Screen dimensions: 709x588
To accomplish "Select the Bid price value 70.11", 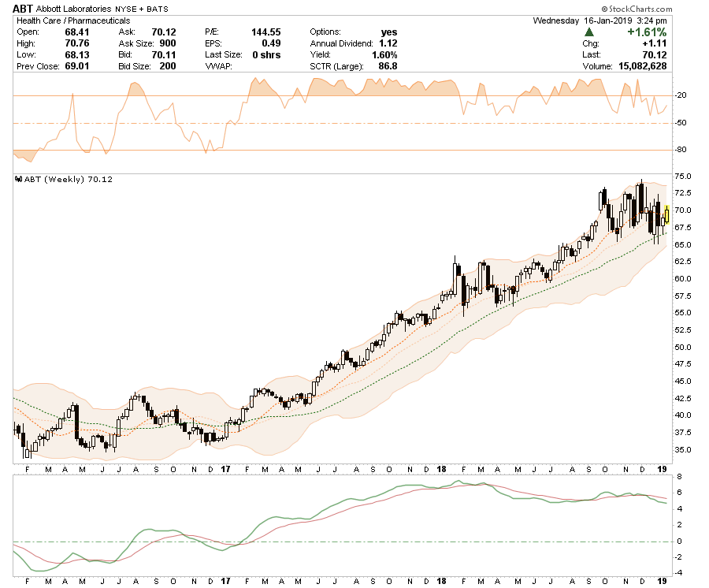I will [164, 54].
